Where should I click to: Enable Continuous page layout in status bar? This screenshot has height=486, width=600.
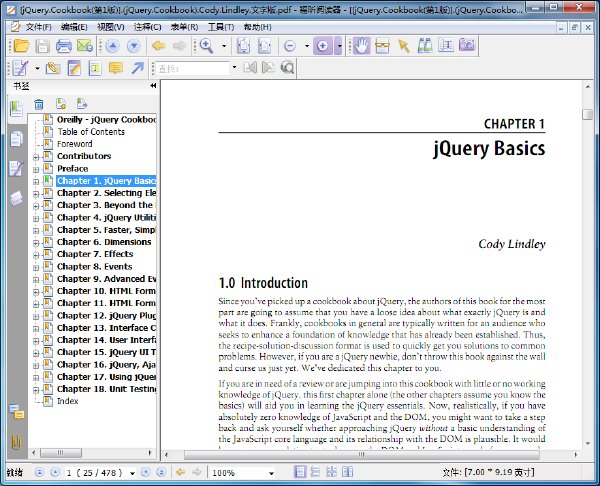coord(315,472)
